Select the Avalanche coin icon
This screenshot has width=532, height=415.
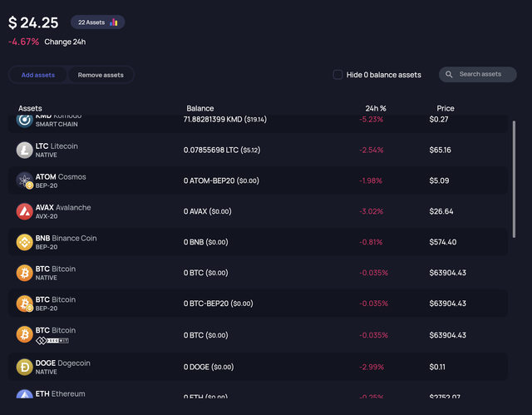(x=24, y=211)
